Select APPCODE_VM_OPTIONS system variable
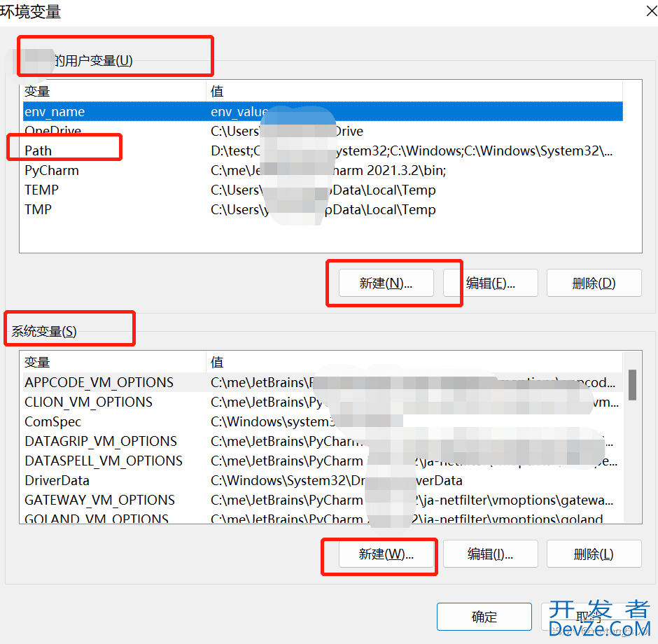 (323, 382)
